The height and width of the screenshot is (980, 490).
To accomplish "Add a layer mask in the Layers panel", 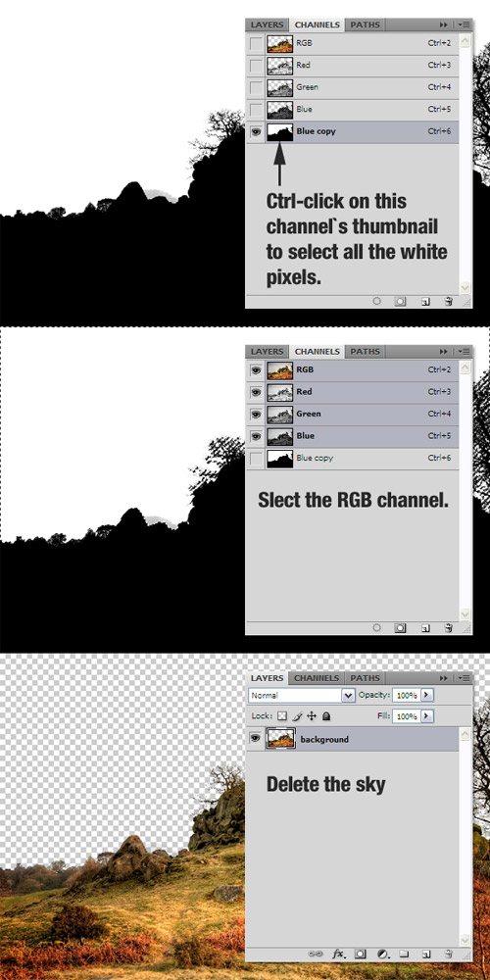I will pyautogui.click(x=360, y=954).
